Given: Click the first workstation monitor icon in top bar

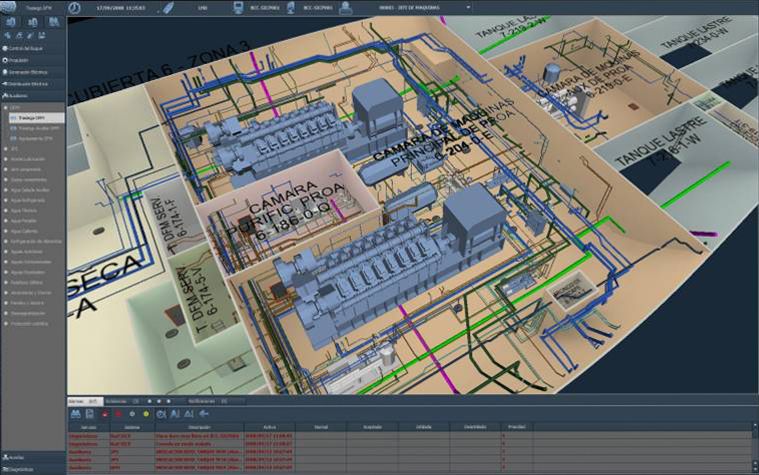Looking at the screenshot, I should [239, 6].
